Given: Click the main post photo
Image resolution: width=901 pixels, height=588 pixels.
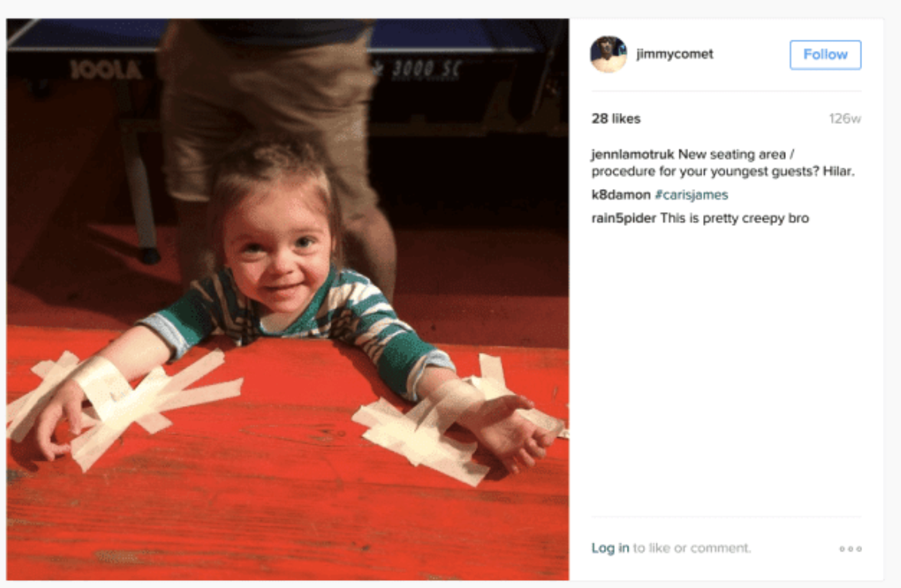Looking at the screenshot, I should 288,300.
